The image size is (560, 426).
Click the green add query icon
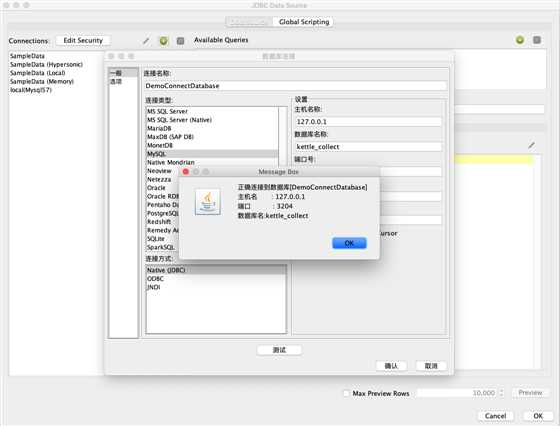[520, 40]
